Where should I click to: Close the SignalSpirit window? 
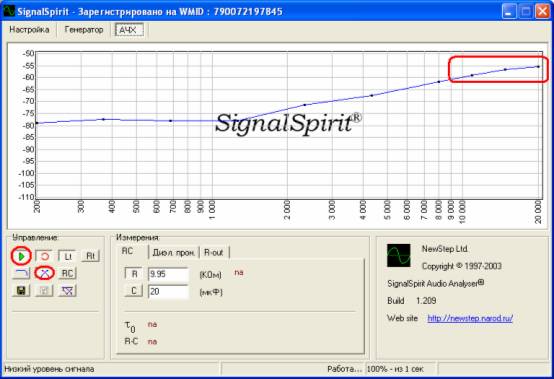click(x=542, y=12)
